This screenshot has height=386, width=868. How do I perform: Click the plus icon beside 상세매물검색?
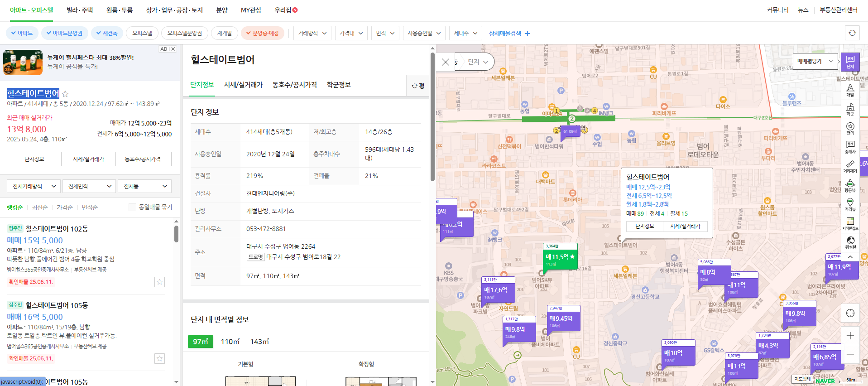tap(528, 34)
